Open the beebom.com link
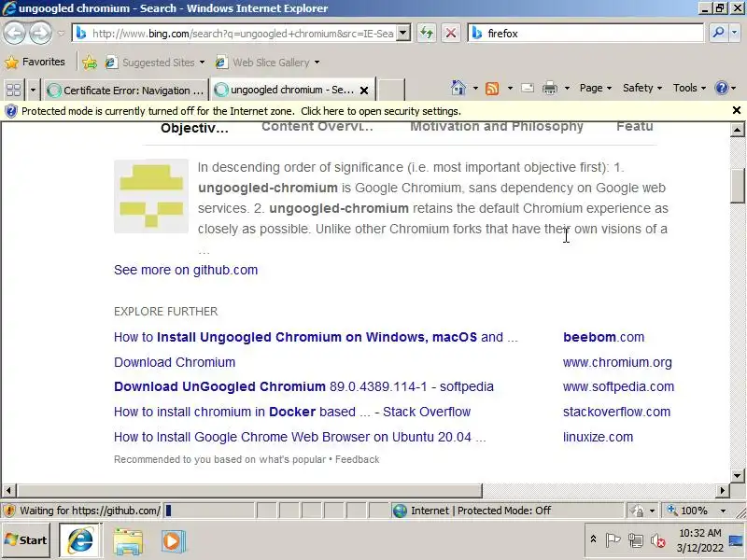This screenshot has width=747, height=560. point(603,337)
